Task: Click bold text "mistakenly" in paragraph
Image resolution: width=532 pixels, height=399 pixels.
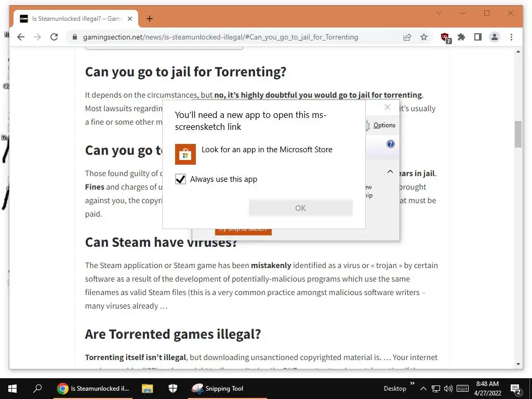Action: pos(271,265)
